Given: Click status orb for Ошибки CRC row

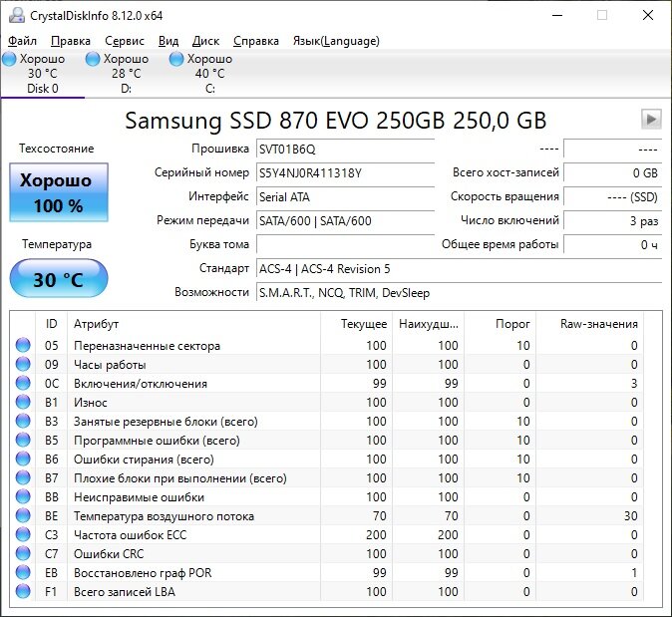Looking at the screenshot, I should coord(23,553).
